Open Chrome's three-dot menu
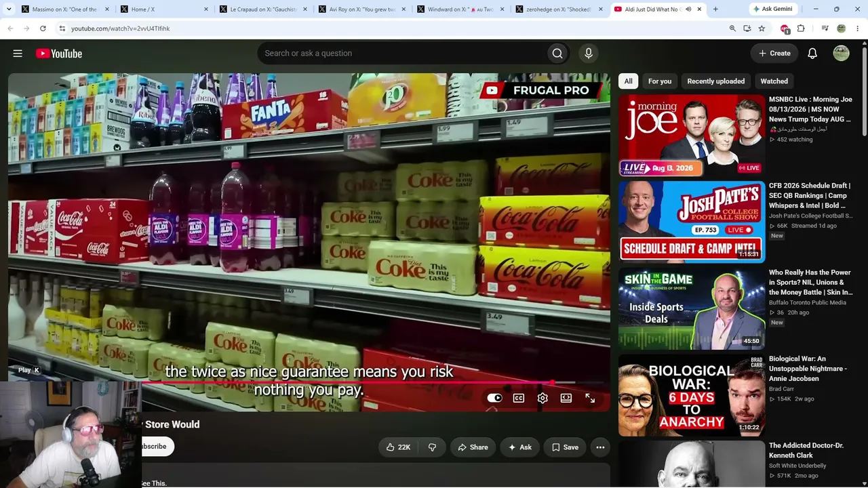 coord(858,28)
